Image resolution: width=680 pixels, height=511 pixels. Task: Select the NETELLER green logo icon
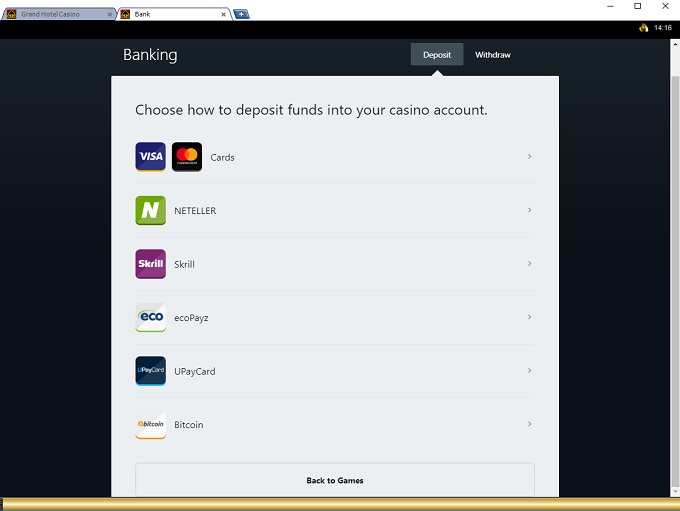pos(150,211)
